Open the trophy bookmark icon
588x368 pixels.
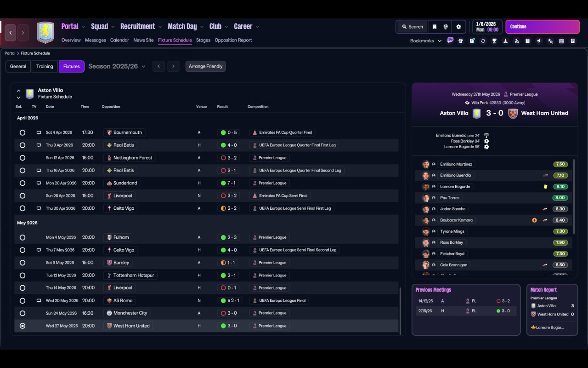(494, 41)
